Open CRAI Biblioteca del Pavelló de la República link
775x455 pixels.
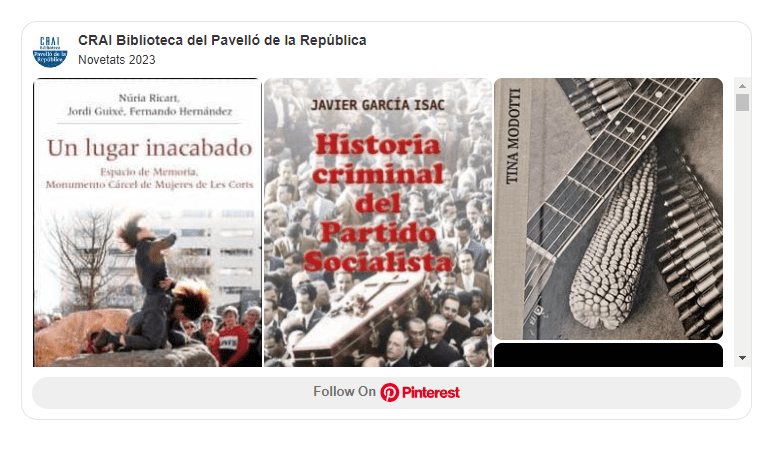tap(222, 40)
